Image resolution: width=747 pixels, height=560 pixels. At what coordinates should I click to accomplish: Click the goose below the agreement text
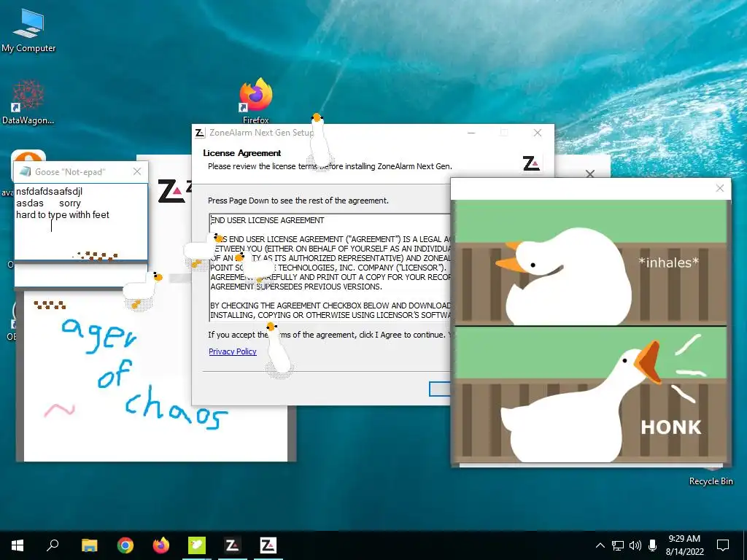(x=278, y=349)
